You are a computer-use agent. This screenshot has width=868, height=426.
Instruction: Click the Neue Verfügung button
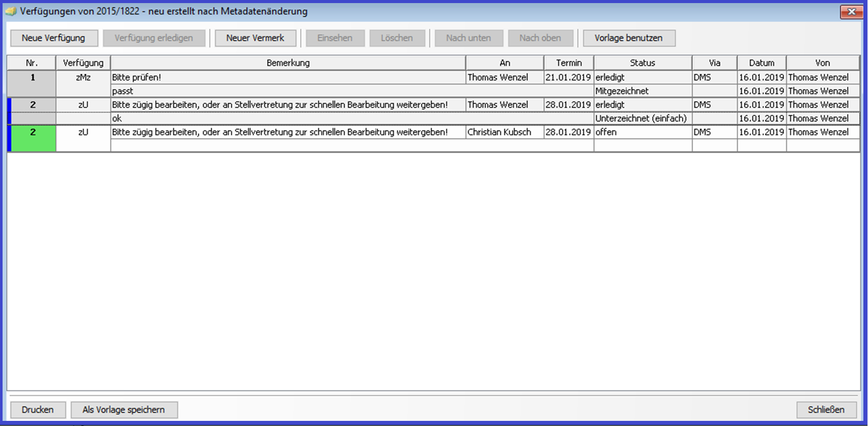pos(54,38)
